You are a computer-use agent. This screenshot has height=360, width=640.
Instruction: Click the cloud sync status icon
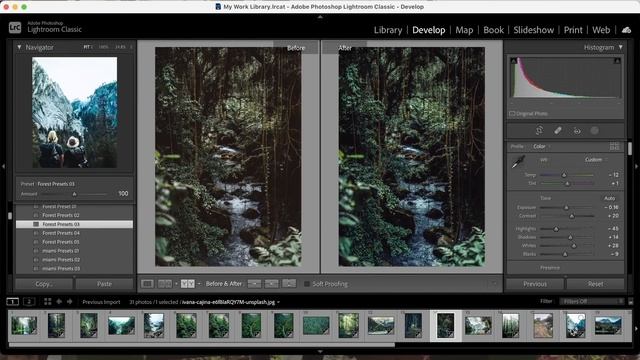626,30
